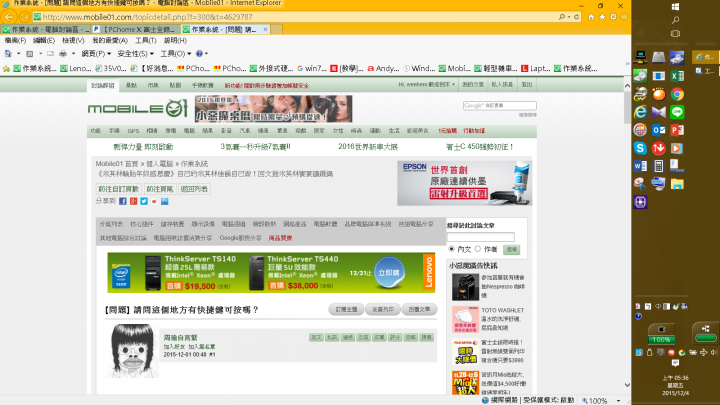Close the active 作業系統 [問題] tab
Image resolution: width=720 pixels, height=405 pixels.
[x=265, y=29]
